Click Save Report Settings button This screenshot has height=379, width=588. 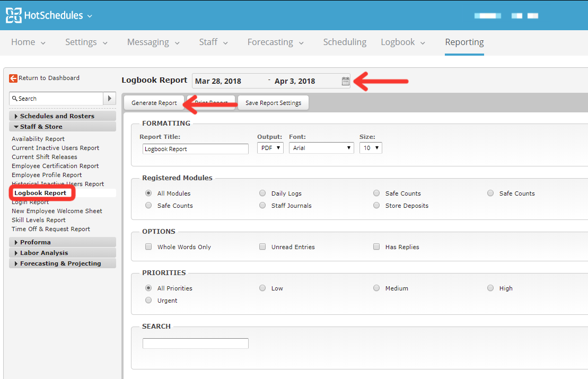(x=274, y=103)
